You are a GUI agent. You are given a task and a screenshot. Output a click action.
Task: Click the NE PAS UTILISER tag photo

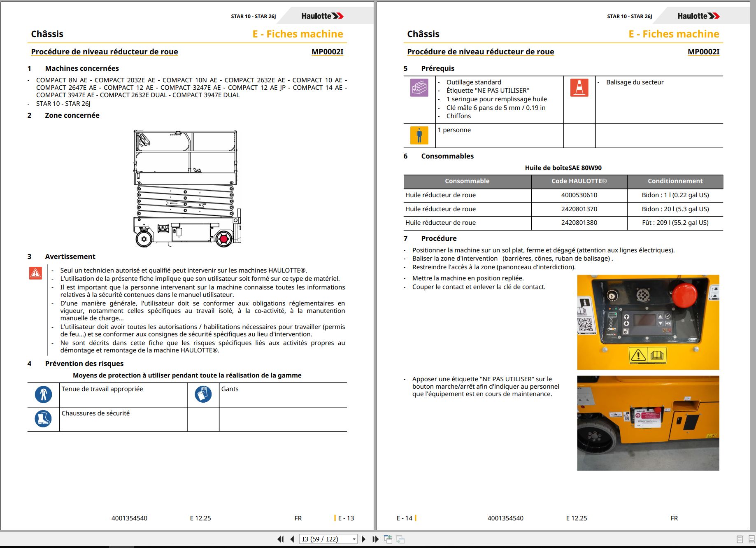coord(648,423)
